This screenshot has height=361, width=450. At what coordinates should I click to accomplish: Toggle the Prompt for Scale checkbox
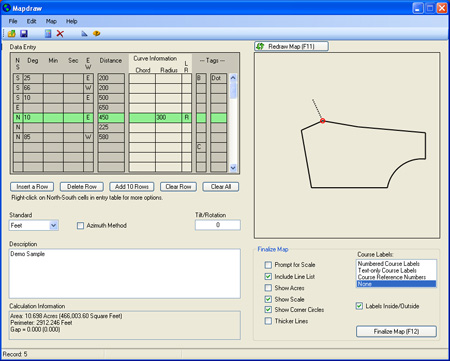point(268,265)
